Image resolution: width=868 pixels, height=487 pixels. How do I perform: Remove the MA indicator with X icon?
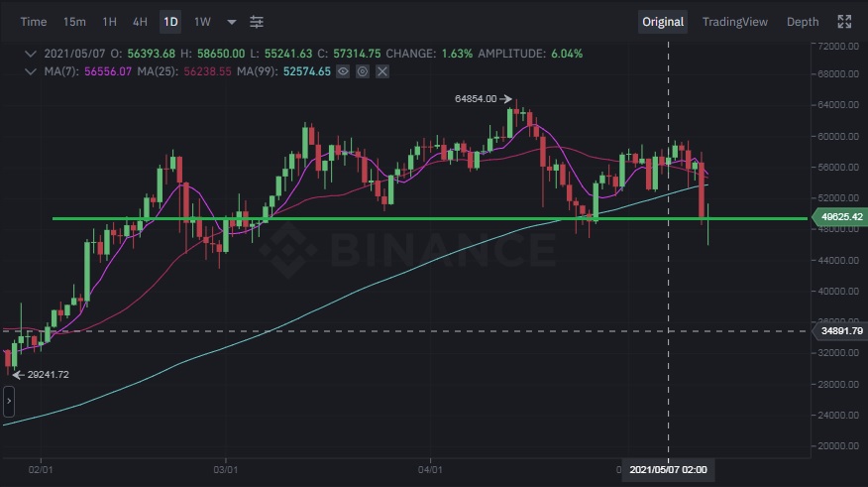(x=381, y=71)
